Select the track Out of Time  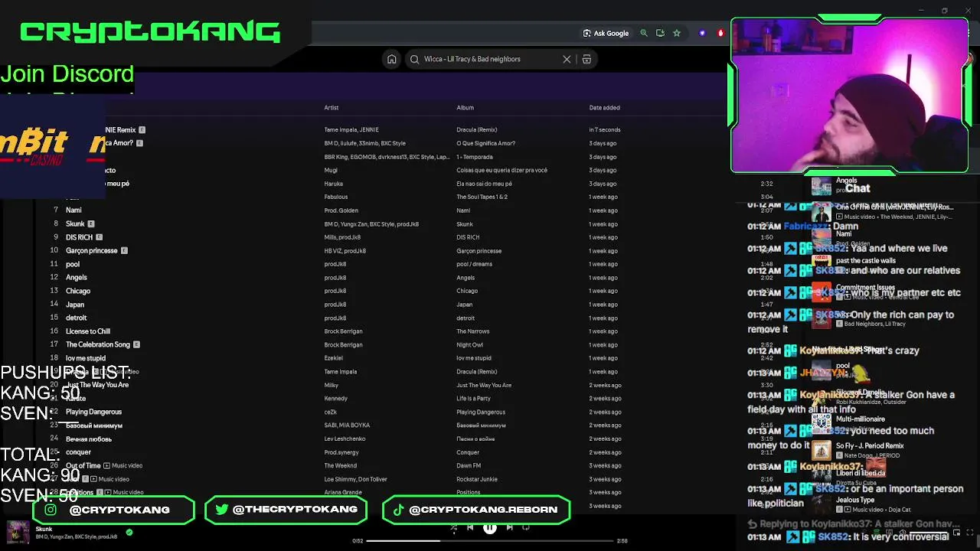pyautogui.click(x=83, y=465)
